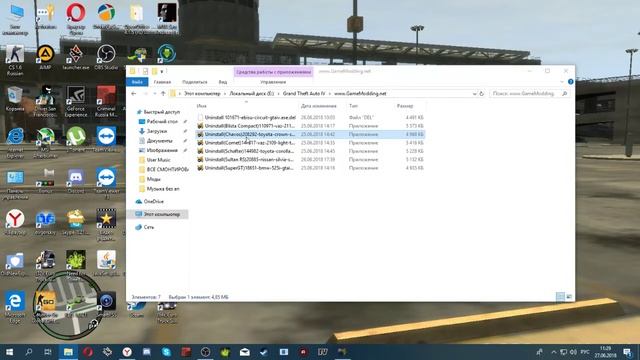
Task: Click the Grand Theft Auto IV breadcrumb
Action: (304, 93)
